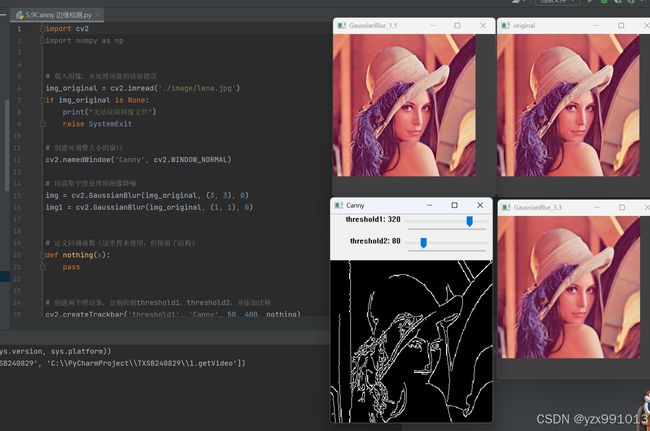
Task: Click console path line ending 1.getVideo
Action: click(123, 363)
